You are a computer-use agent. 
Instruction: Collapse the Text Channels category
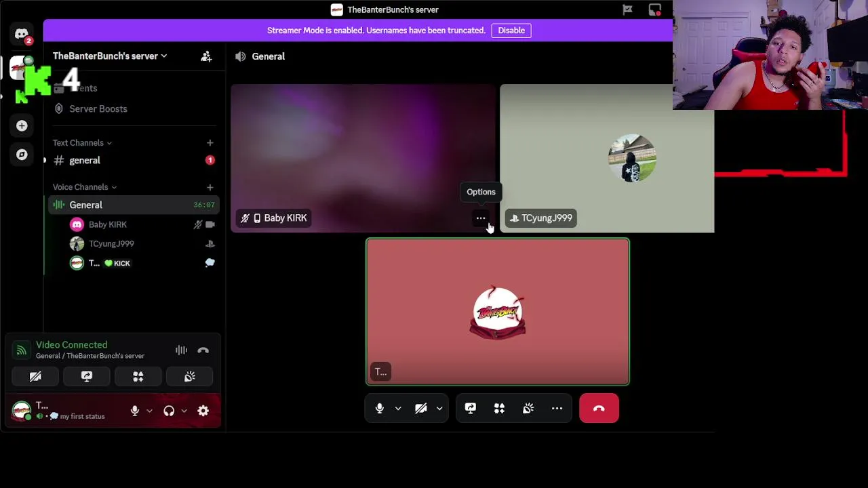pyautogui.click(x=82, y=143)
